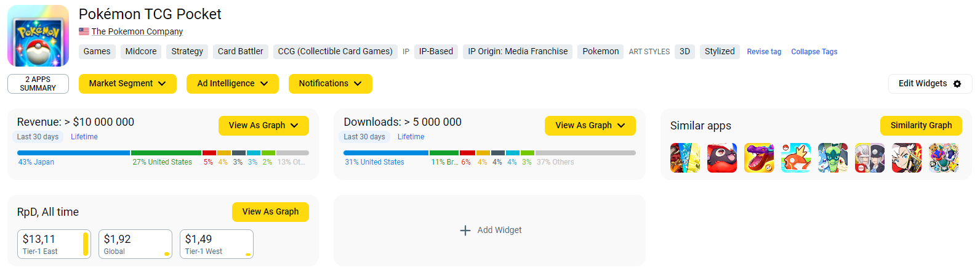Image resolution: width=980 pixels, height=270 pixels.
Task: Open the Magikarp similar app icon
Action: 796,158
